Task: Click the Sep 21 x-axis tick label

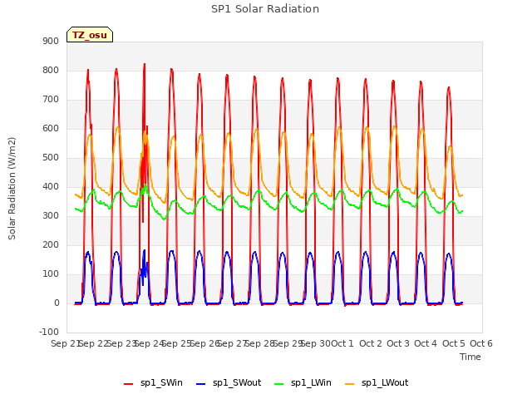Action: tap(65, 343)
